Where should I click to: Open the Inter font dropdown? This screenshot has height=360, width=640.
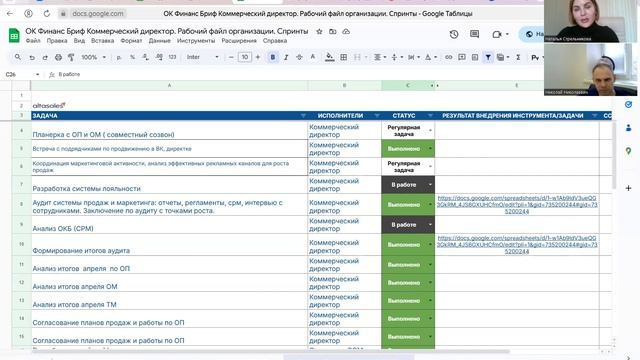point(203,58)
